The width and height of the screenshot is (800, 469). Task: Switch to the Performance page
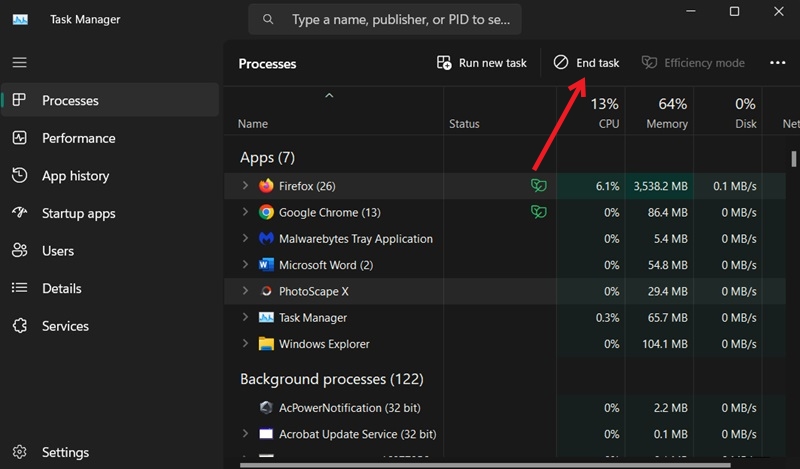[110, 138]
